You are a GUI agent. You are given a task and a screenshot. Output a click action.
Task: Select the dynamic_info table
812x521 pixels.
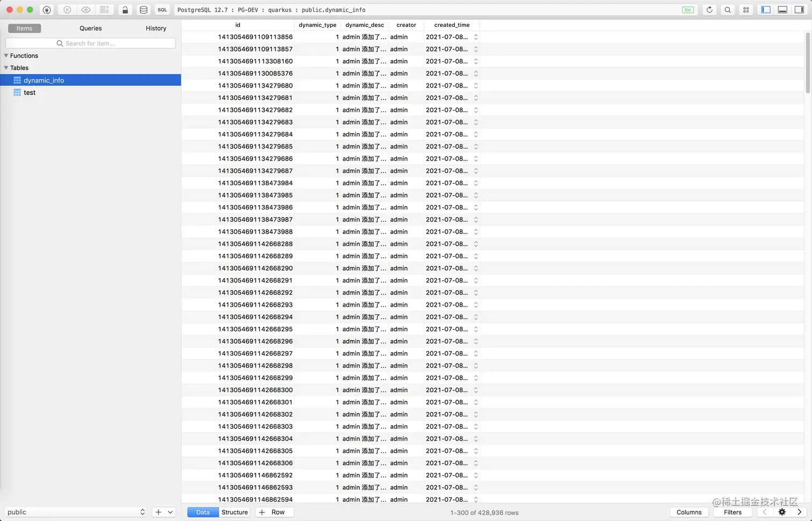click(x=90, y=80)
